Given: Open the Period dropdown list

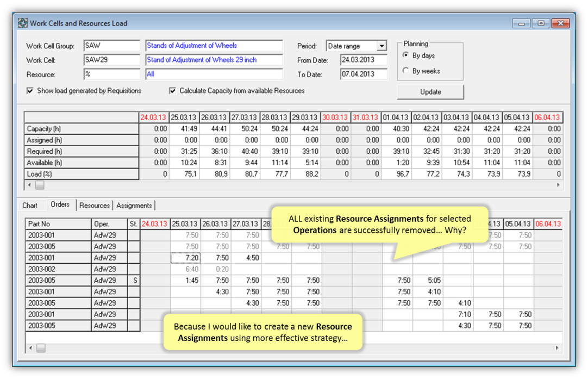Looking at the screenshot, I should [x=381, y=46].
